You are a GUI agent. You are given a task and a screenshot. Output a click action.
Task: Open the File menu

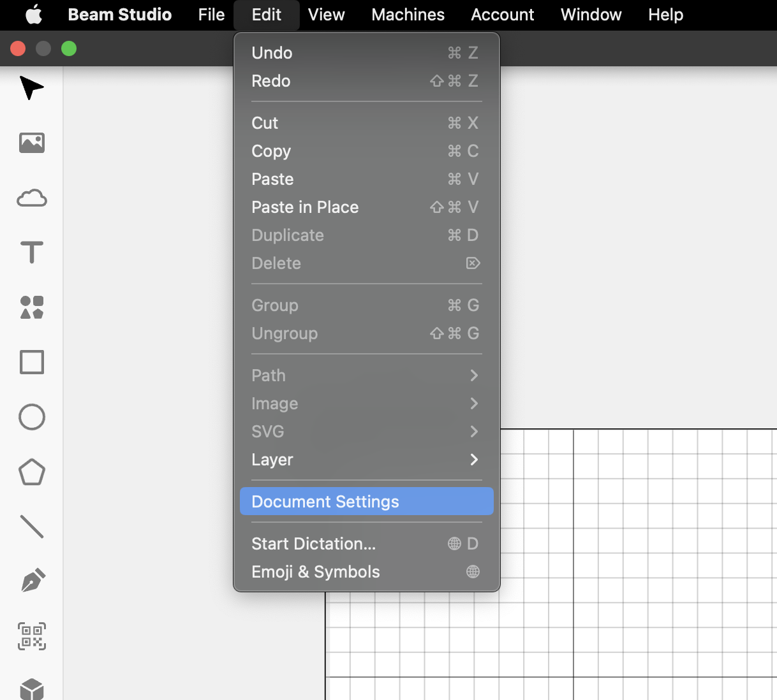point(211,15)
